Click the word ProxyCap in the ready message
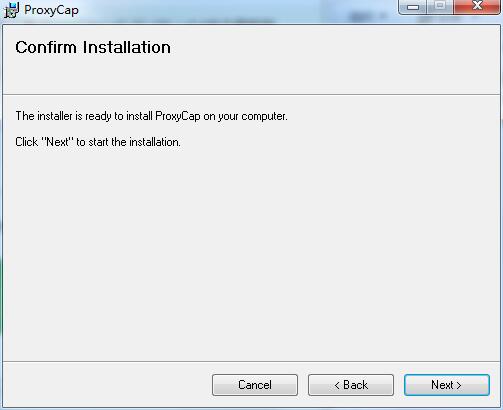 178,116
